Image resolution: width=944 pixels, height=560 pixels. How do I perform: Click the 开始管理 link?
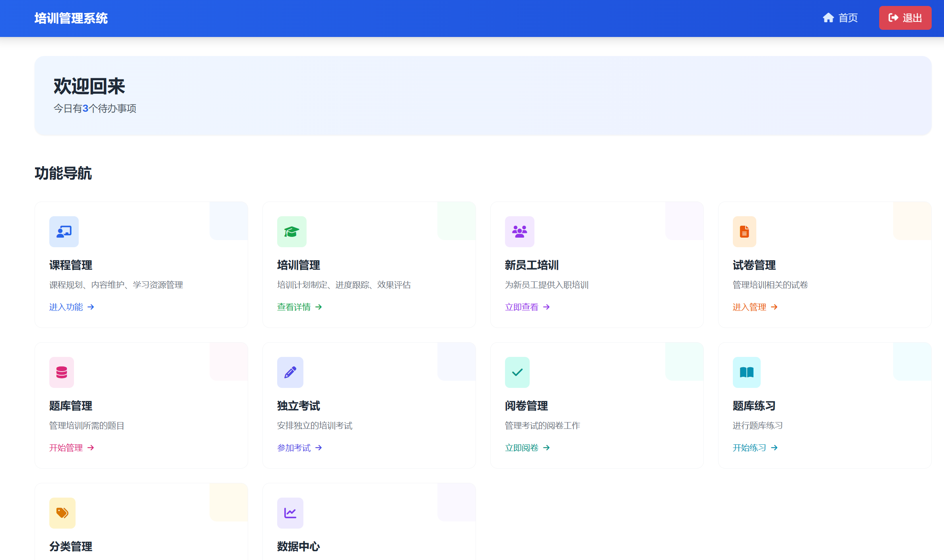[72, 448]
